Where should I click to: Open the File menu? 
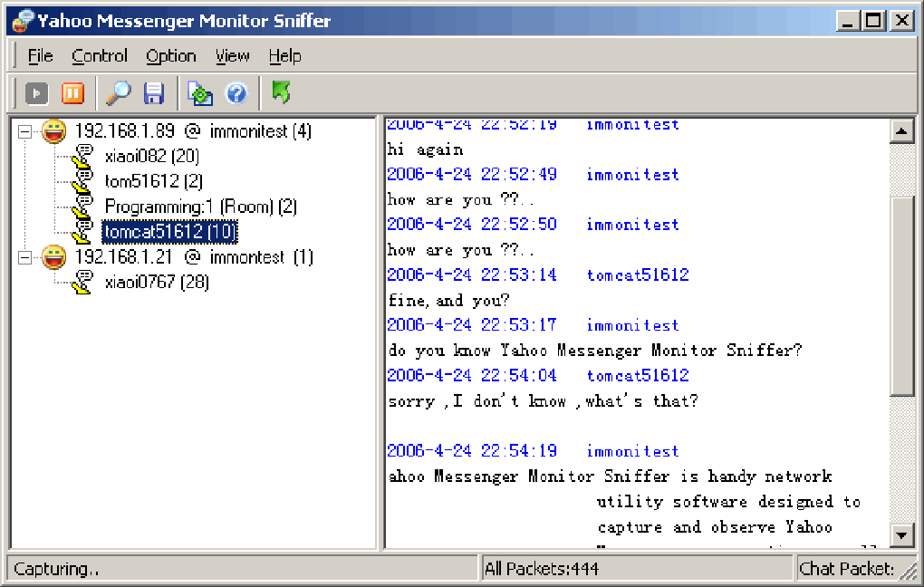[x=41, y=56]
